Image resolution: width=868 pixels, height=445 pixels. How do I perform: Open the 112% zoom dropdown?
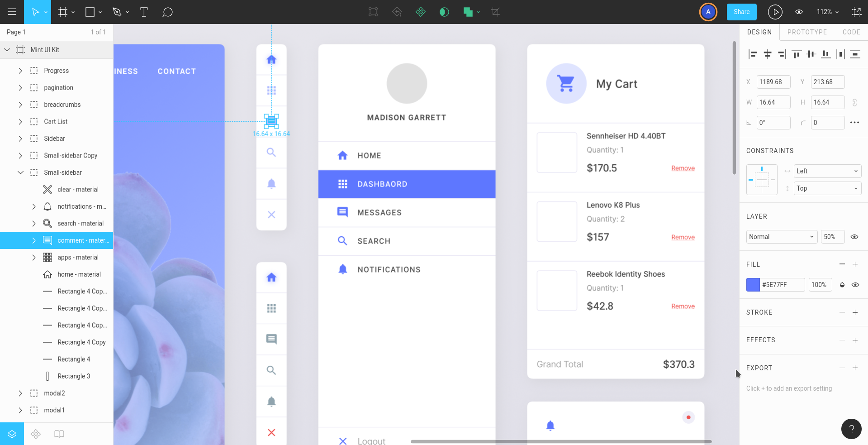point(828,12)
